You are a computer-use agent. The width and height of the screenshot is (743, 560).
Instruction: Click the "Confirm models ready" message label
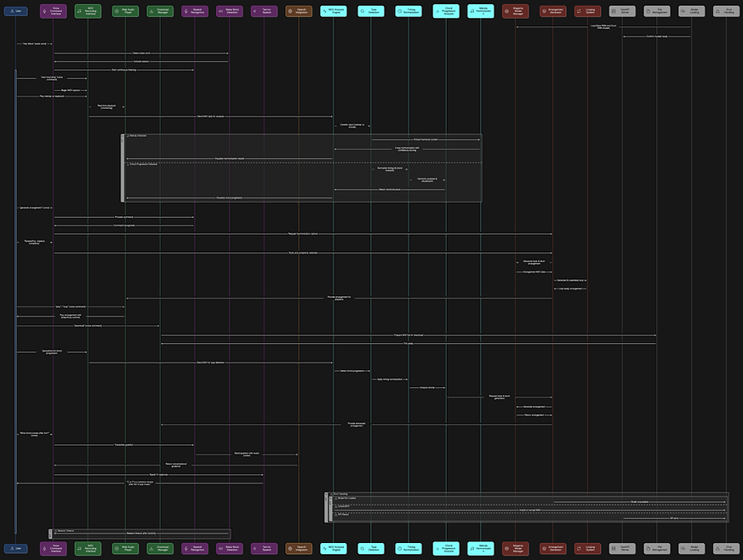[657, 37]
